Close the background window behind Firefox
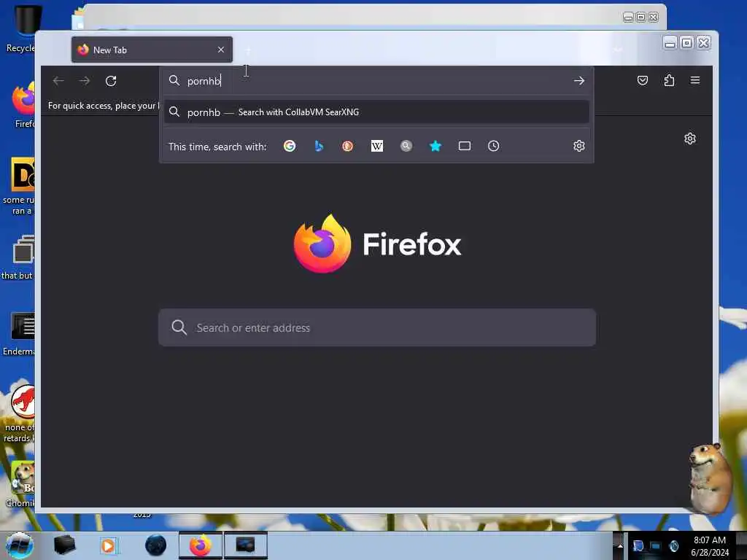This screenshot has height=560, width=747. click(x=654, y=17)
